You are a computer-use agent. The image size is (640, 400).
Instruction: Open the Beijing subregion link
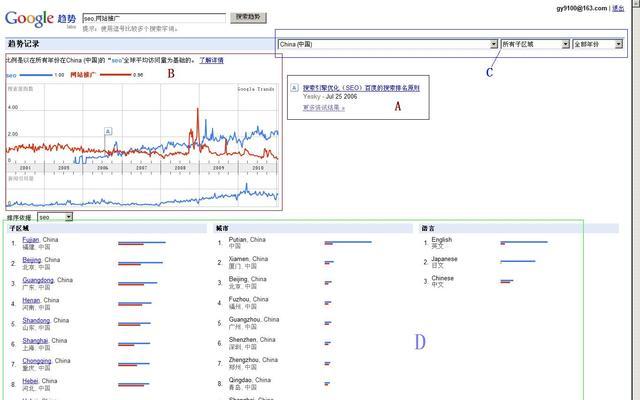tap(31, 260)
